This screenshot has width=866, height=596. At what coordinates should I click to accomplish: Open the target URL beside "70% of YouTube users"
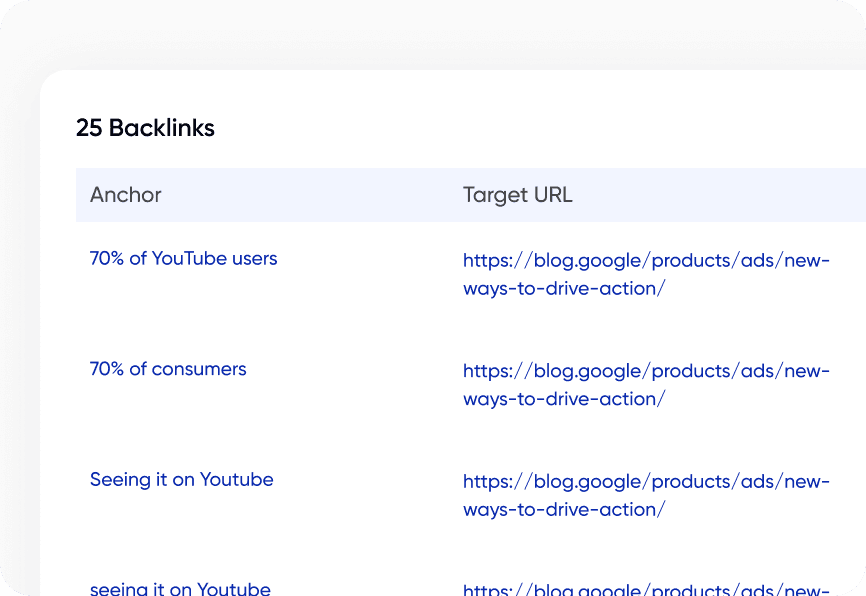(x=645, y=260)
